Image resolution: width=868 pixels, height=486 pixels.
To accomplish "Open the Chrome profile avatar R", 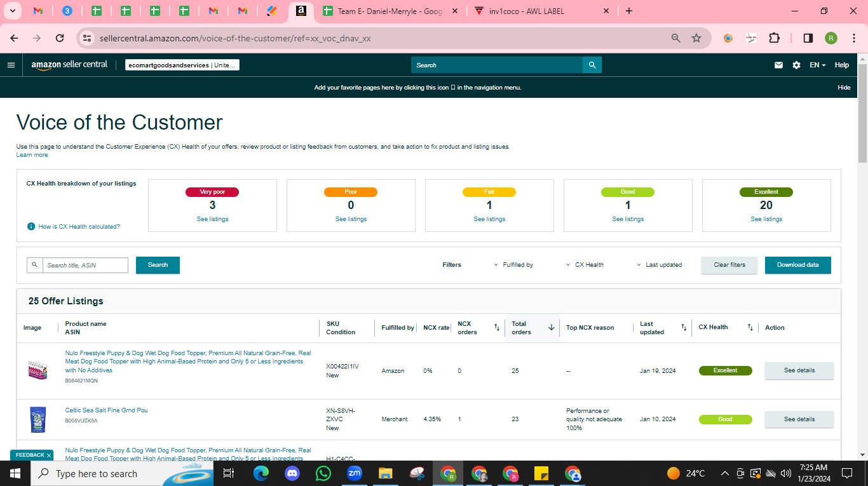I will [831, 38].
